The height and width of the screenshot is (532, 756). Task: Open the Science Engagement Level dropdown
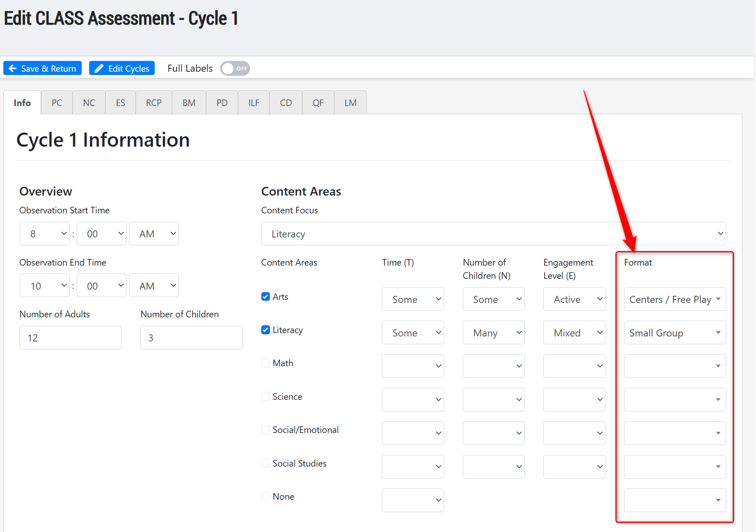tap(574, 399)
